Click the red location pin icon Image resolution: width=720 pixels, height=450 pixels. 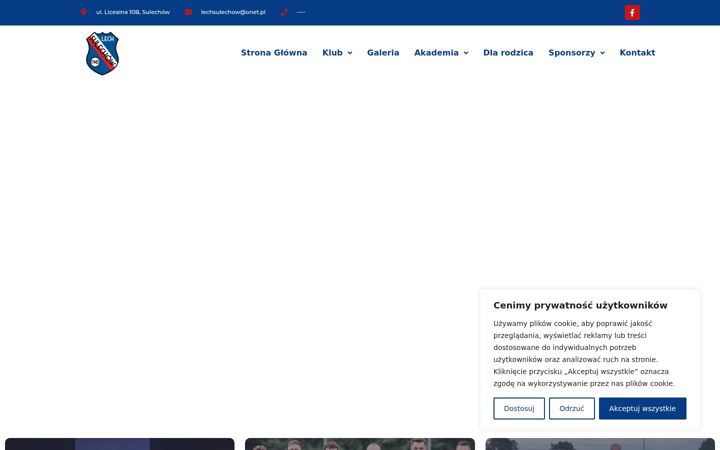pyautogui.click(x=83, y=12)
